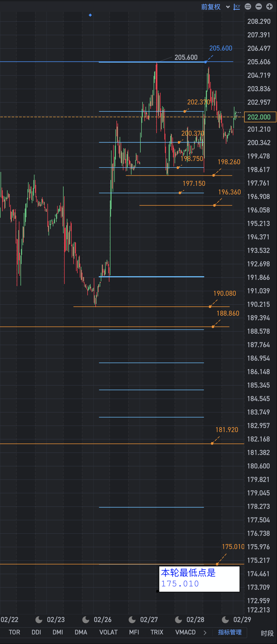Select the VMACD indicator tab
The height and width of the screenshot is (644, 277).
186,632
